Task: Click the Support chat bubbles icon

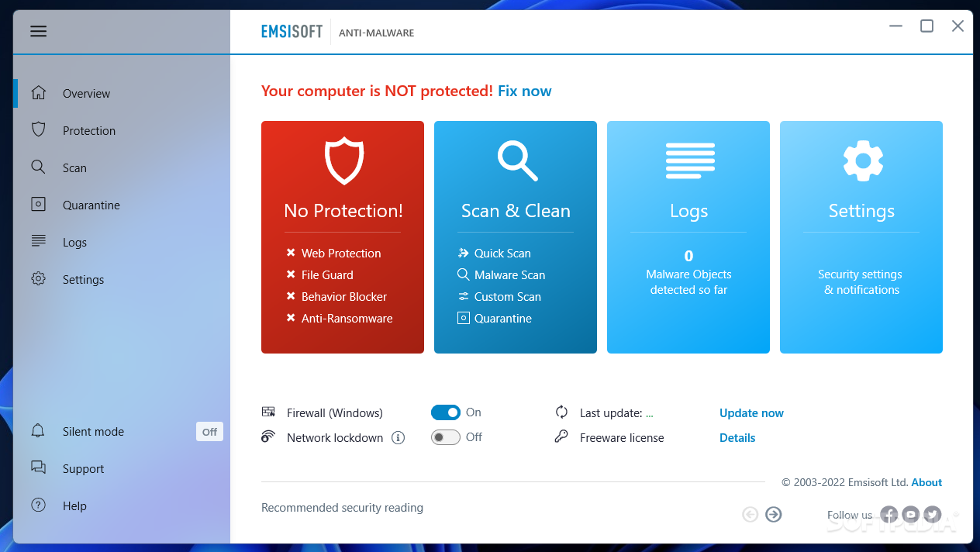Action: [x=39, y=467]
